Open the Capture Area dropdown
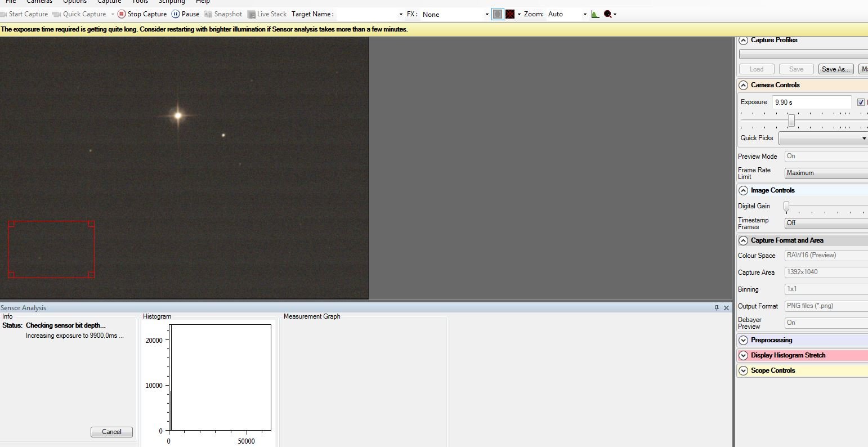This screenshot has width=868, height=447. [x=826, y=272]
